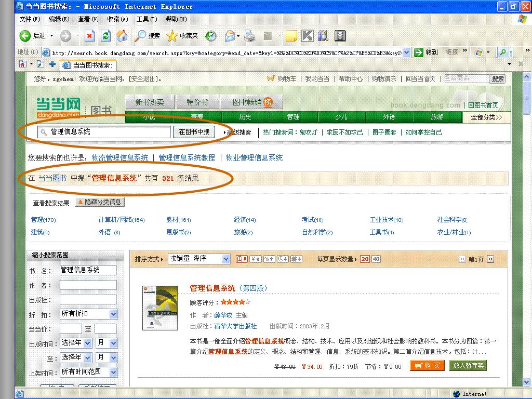Open the 折扣 所有折扣 dropdown
The width and height of the screenshot is (532, 399).
tap(88, 314)
